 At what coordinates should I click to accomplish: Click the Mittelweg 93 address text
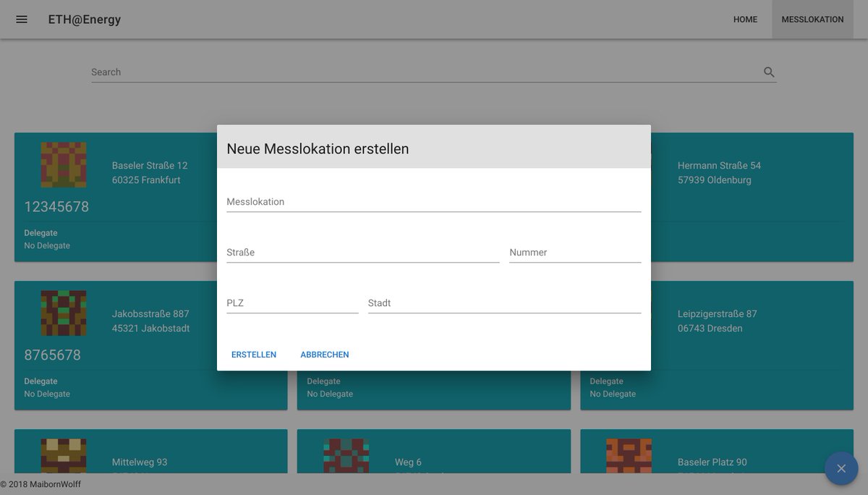click(140, 462)
